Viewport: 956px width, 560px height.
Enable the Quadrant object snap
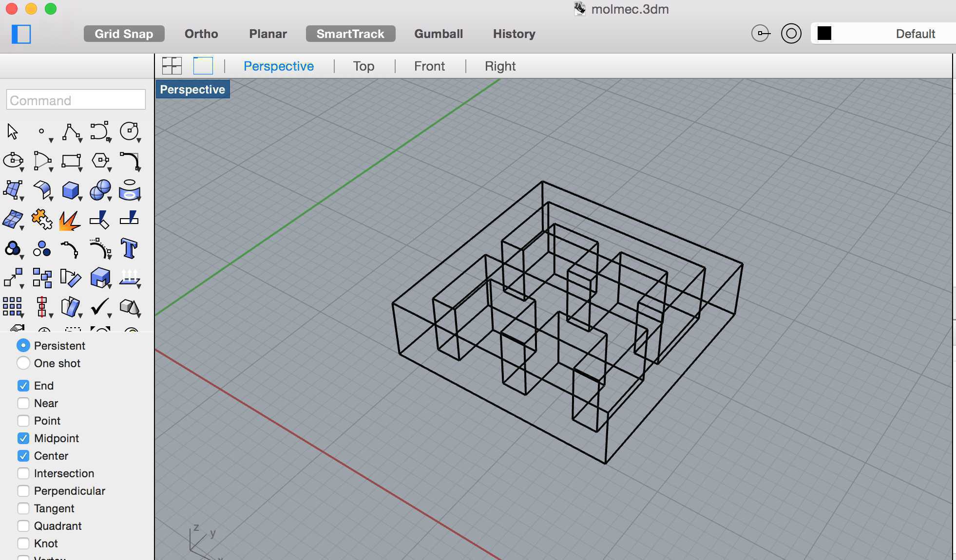[23, 526]
